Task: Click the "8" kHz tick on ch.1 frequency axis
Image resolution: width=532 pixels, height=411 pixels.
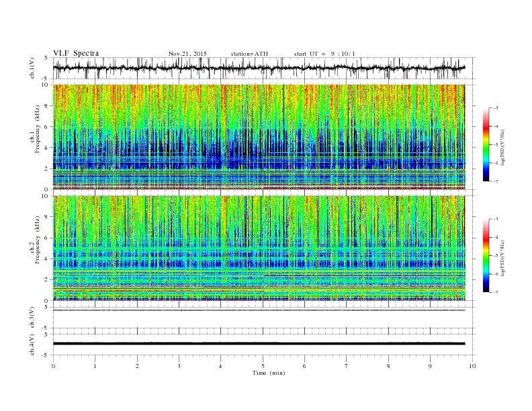Action: coord(46,106)
